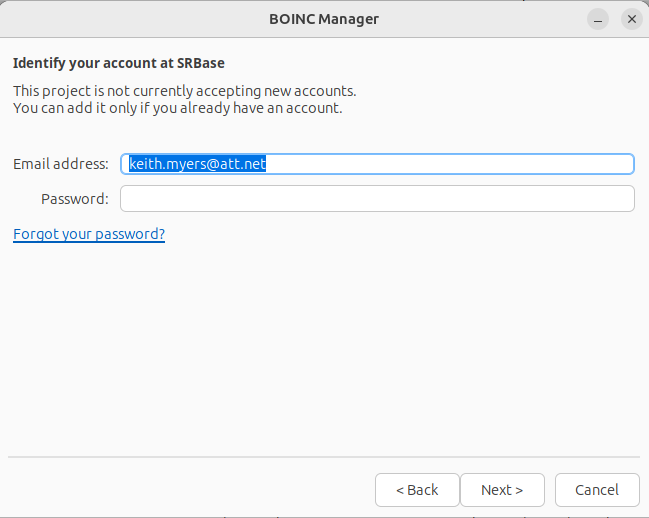Click the BOINC Manager title bar text

(324, 19)
